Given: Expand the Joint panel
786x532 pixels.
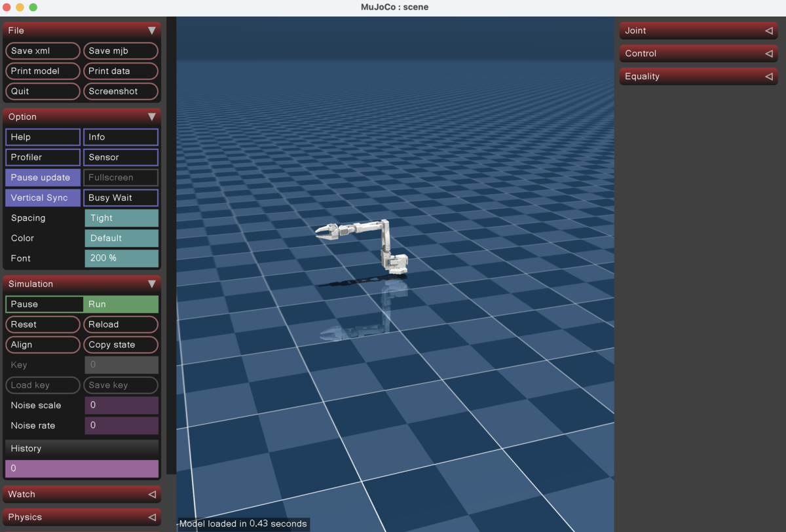Looking at the screenshot, I should point(699,30).
